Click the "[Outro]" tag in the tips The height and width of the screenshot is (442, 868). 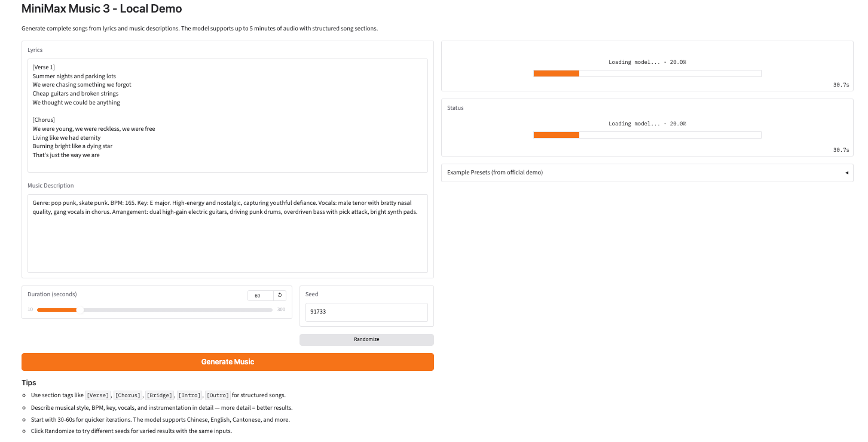pos(218,395)
